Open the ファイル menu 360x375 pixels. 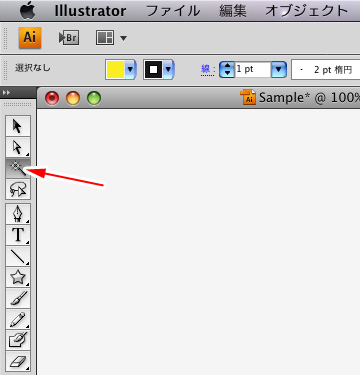[173, 11]
